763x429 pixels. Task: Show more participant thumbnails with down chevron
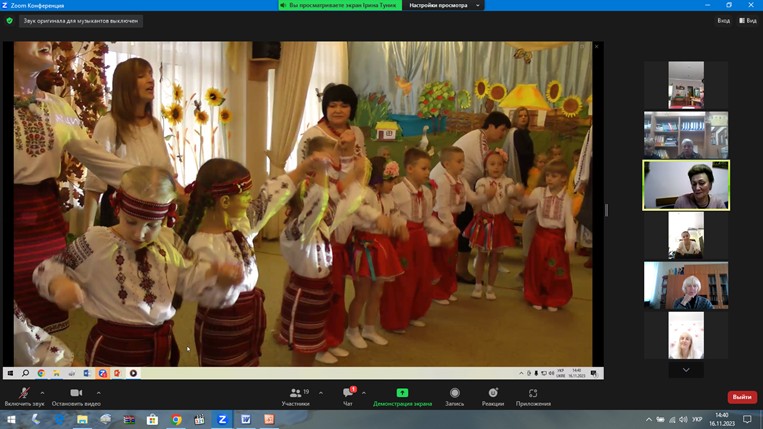(x=686, y=370)
